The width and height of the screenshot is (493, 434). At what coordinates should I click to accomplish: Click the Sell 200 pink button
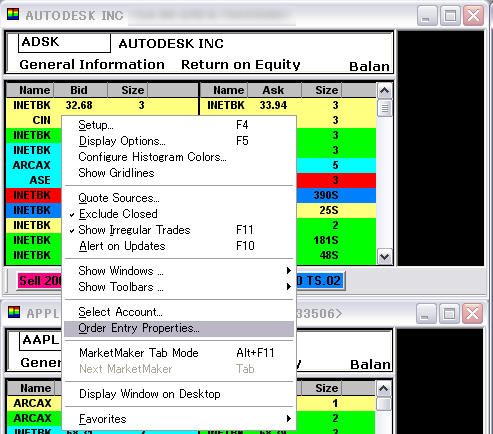coord(40,281)
